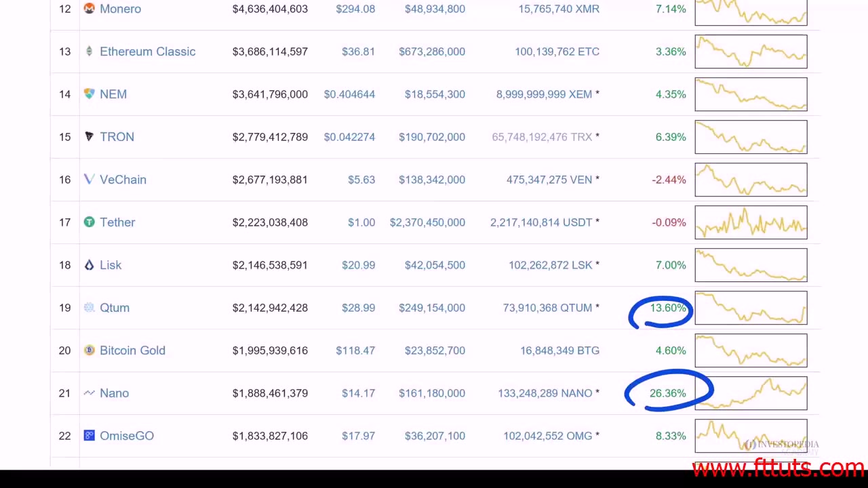868x488 pixels.
Task: Click the Ethereum Classic logo icon
Action: click(x=89, y=52)
